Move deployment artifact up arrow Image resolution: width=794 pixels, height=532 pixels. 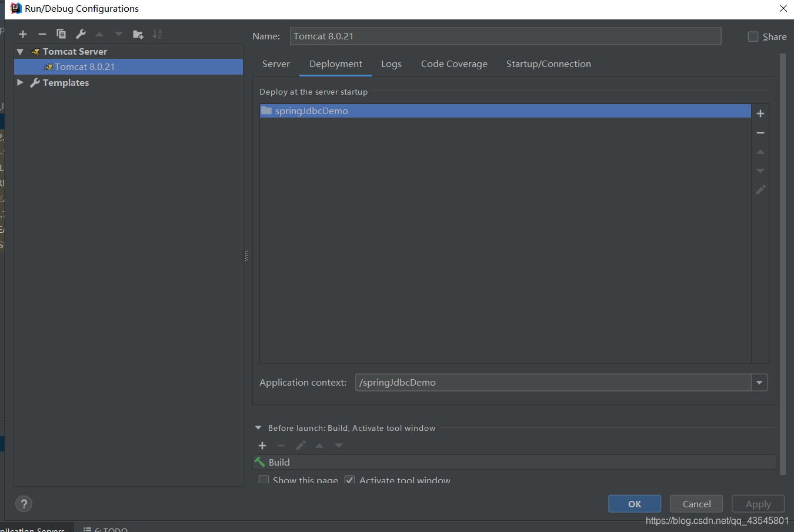[x=760, y=152]
